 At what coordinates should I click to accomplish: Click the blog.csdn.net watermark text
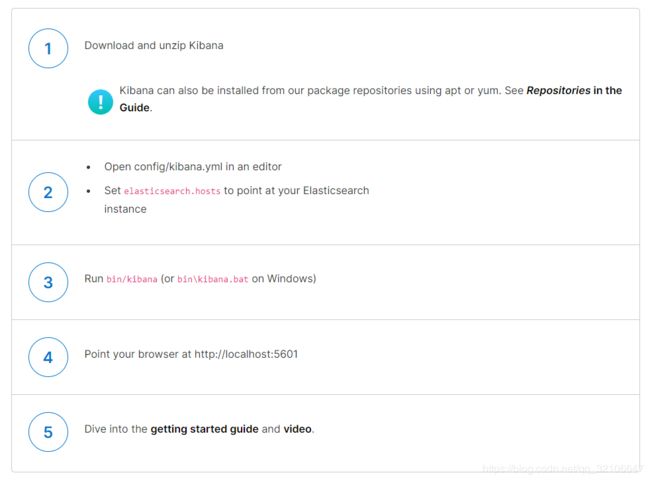[x=562, y=469]
